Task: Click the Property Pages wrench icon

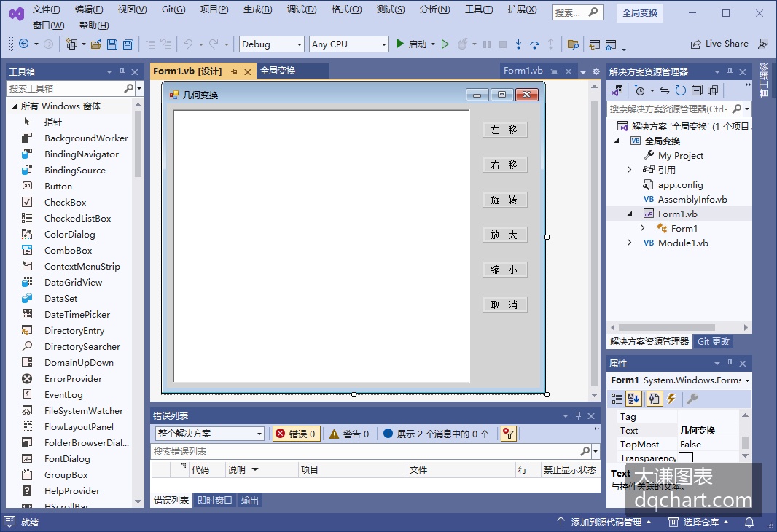Action: coord(692,398)
